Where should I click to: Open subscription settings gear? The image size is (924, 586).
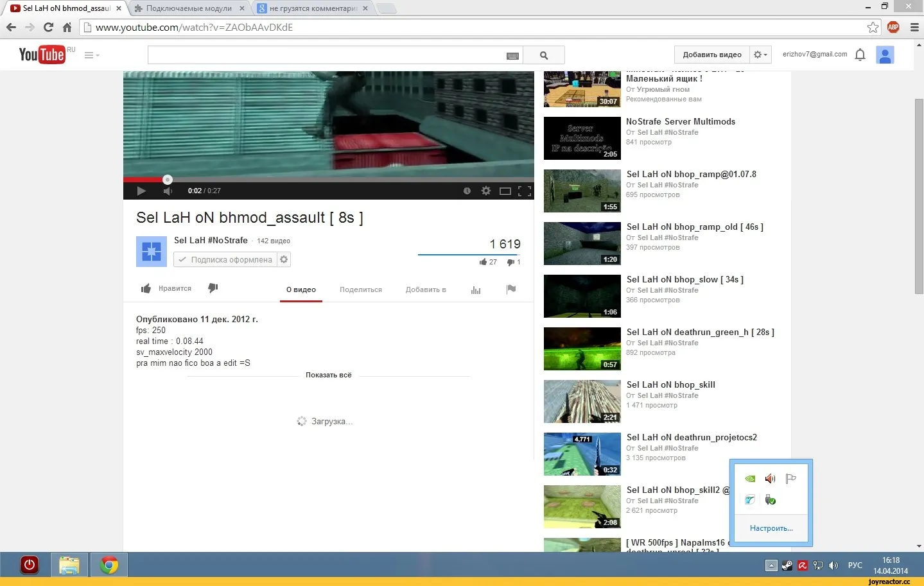point(284,259)
